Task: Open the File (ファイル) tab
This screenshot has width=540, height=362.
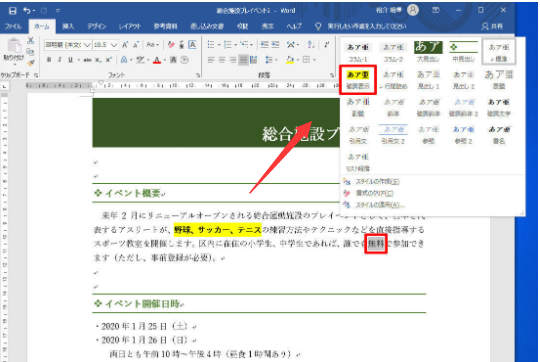Action: (x=13, y=27)
